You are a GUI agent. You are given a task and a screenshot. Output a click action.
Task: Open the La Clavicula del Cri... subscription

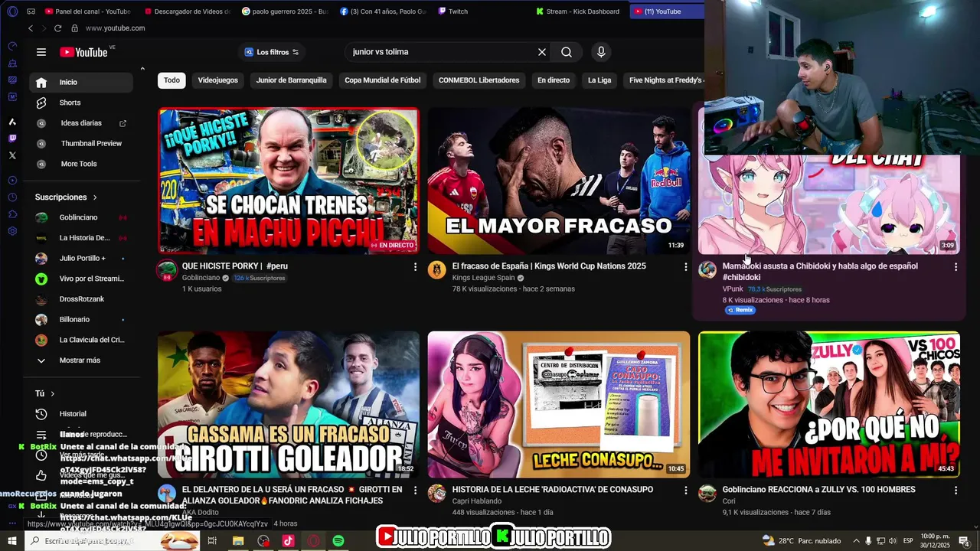click(81, 340)
